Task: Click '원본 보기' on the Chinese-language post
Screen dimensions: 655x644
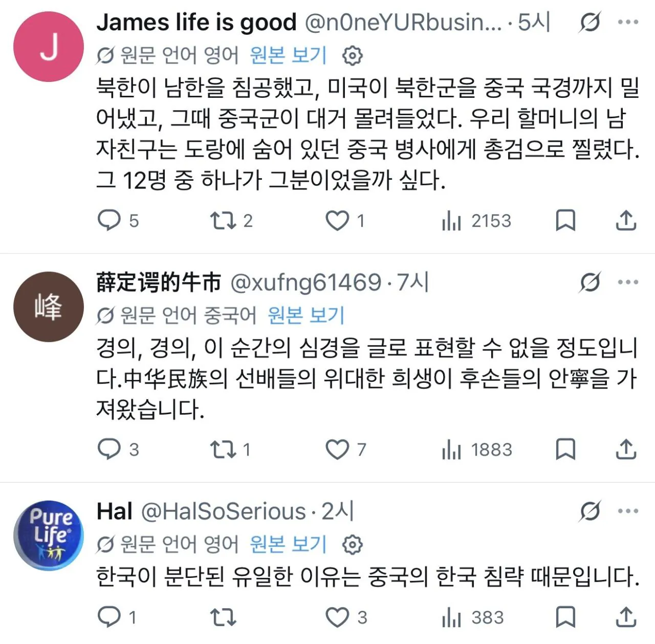Action: (306, 315)
